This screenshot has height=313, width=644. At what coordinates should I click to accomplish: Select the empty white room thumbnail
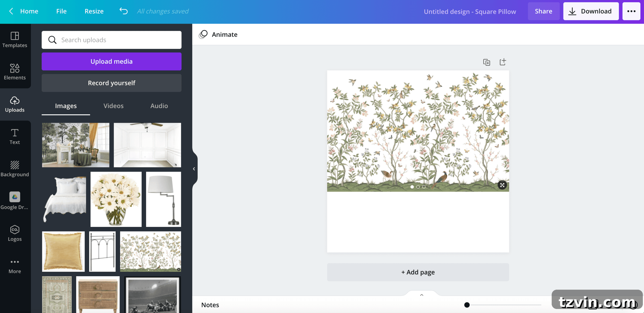147,145
